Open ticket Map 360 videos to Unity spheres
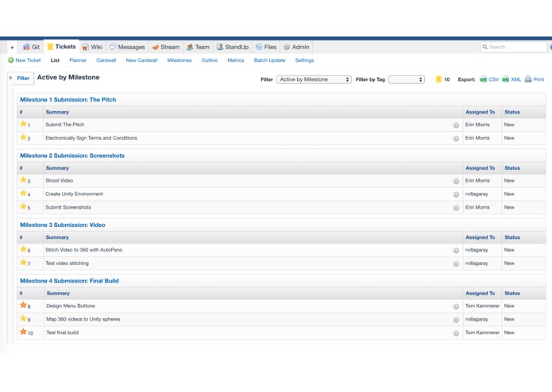Image resolution: width=552 pixels, height=392 pixels. (83, 319)
